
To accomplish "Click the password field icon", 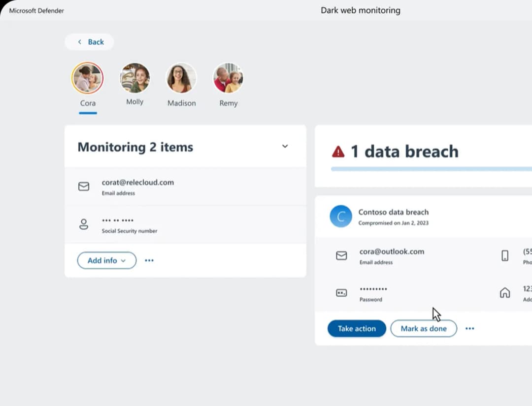I will point(341,293).
